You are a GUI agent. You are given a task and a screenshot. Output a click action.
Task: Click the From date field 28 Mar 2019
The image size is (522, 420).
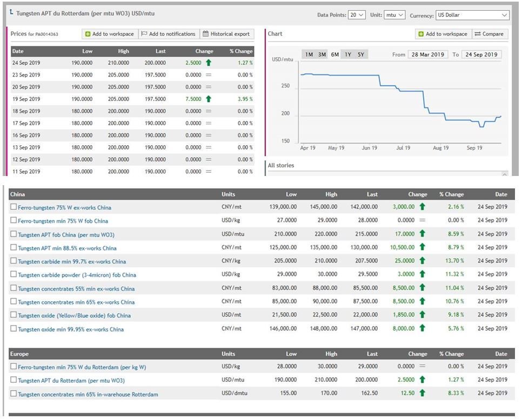pos(428,55)
